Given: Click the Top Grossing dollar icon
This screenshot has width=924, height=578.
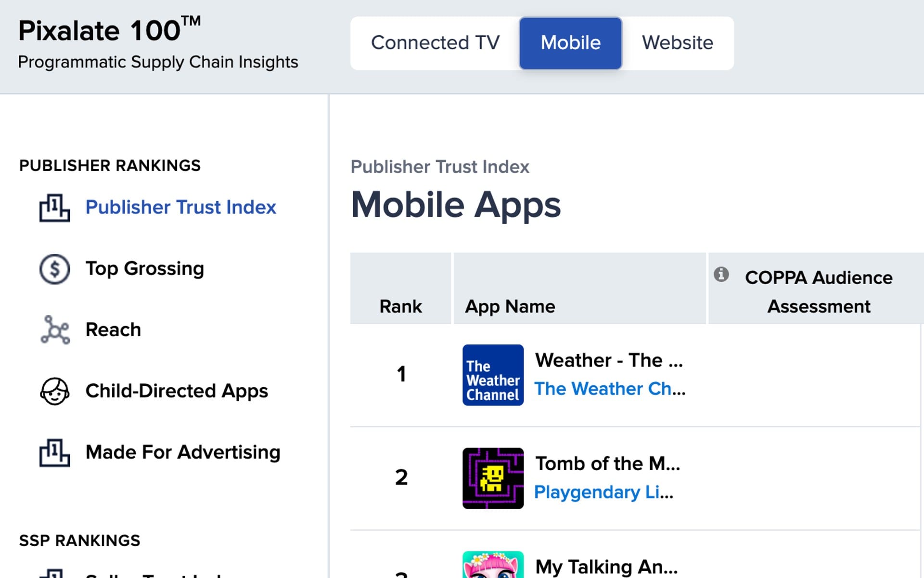Looking at the screenshot, I should (54, 269).
